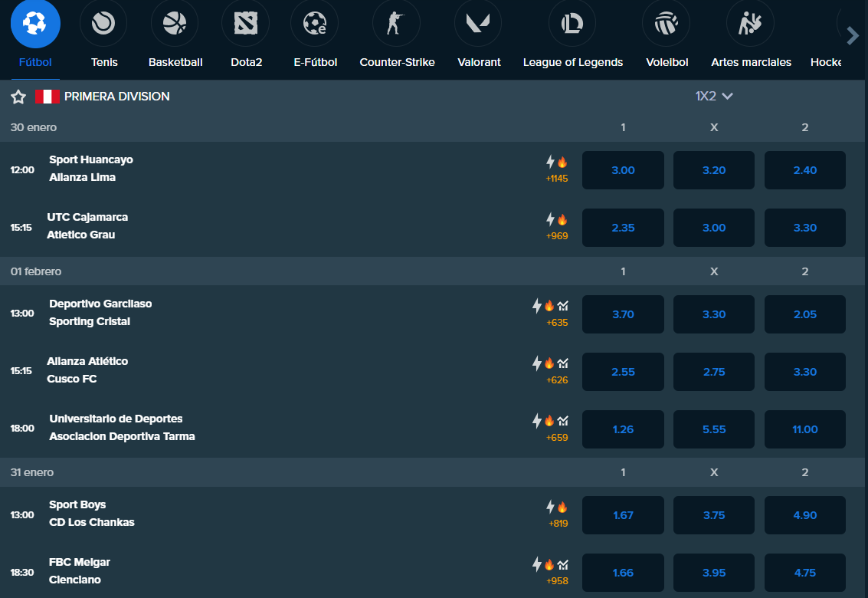868x598 pixels.
Task: Open the Counter-Strike shooter icon
Action: click(396, 23)
